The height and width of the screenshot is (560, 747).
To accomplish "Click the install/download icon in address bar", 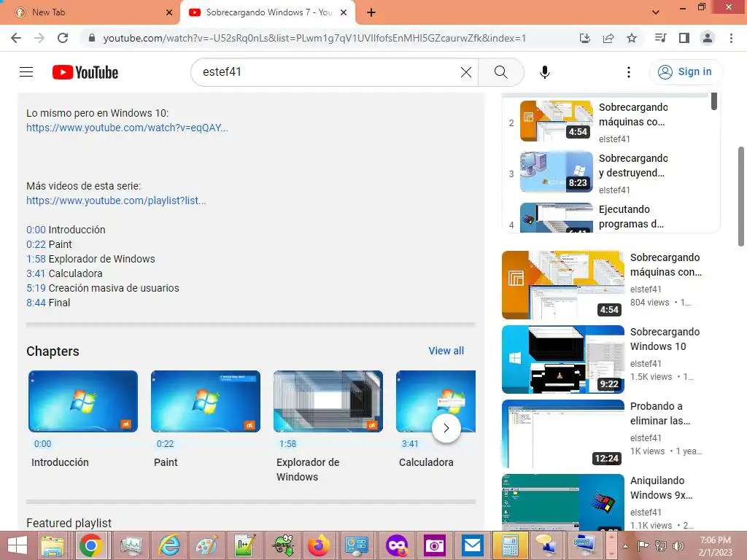I will (585, 38).
